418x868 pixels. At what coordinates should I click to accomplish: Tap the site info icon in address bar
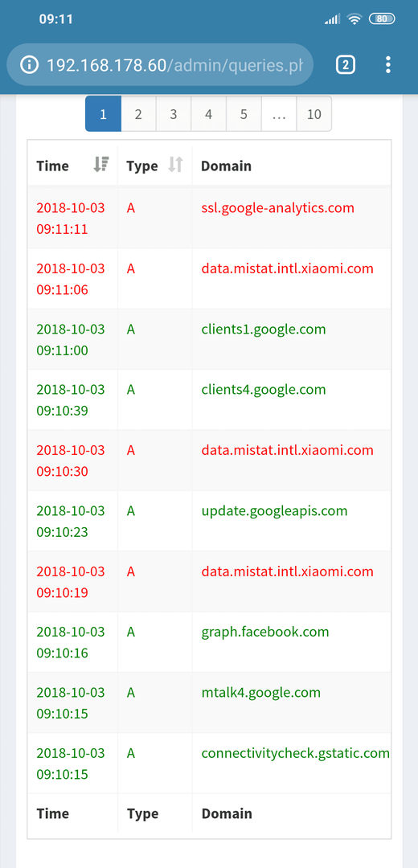click(29, 65)
